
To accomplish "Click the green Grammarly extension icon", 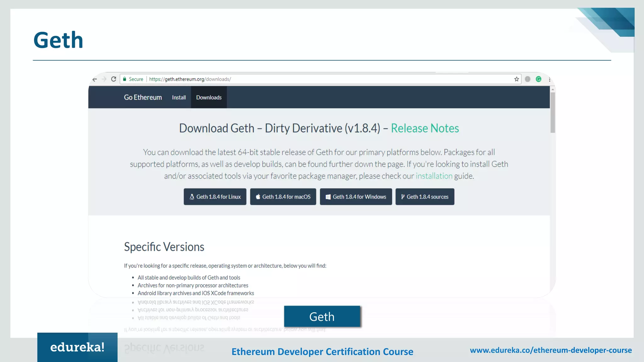I will coord(539,79).
